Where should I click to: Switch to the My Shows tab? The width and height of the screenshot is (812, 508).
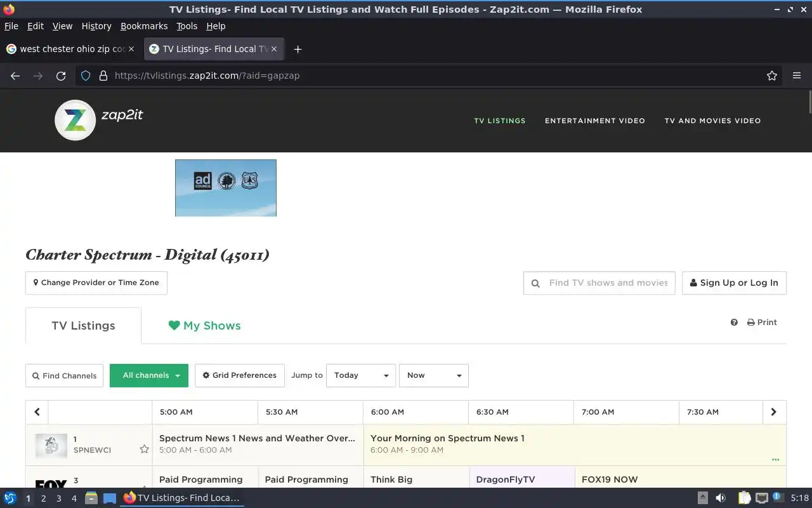[x=204, y=326]
